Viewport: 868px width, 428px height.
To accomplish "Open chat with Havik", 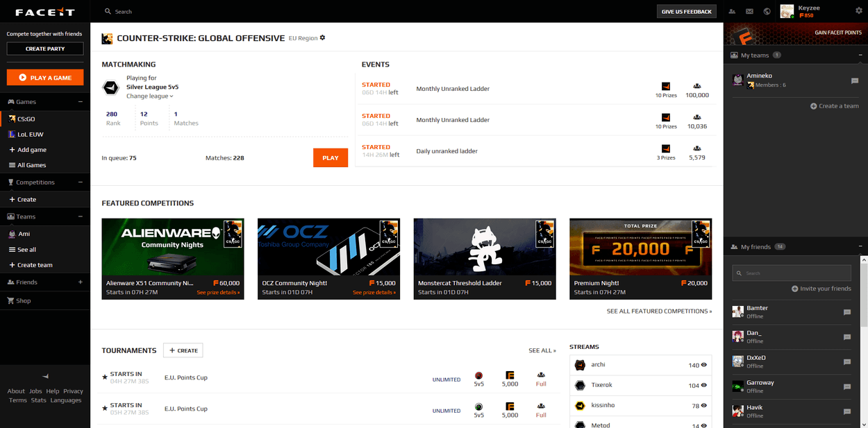I will pos(846,411).
